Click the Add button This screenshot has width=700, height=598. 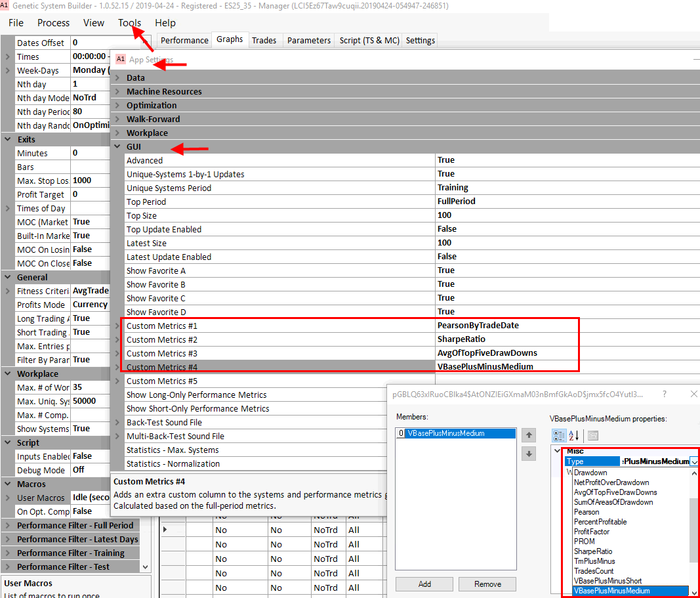[x=424, y=584]
